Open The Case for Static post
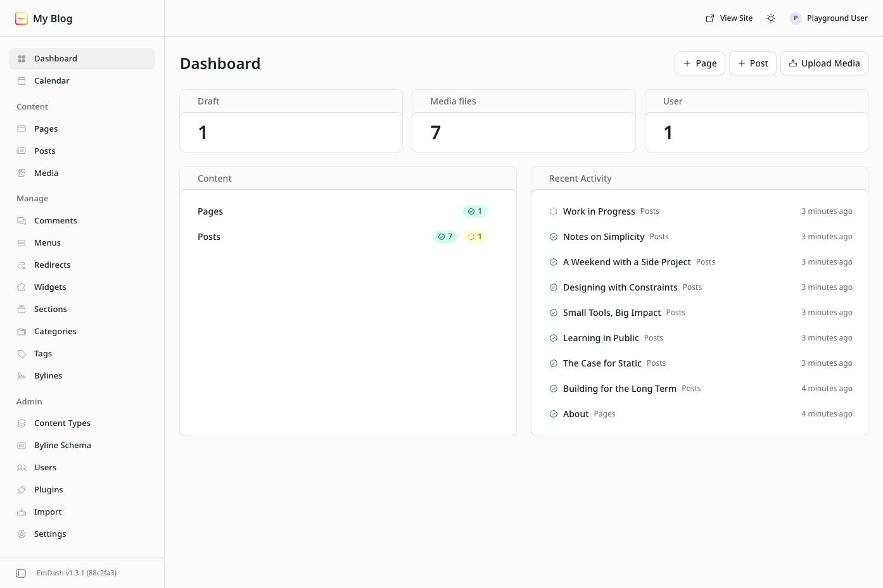Screen dimensions: 883x588 point(602,363)
